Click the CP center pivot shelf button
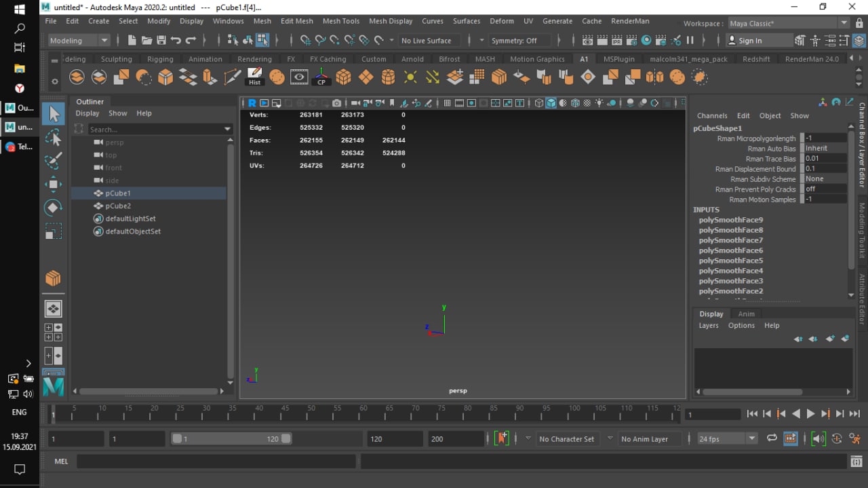This screenshot has height=488, width=868. click(321, 77)
